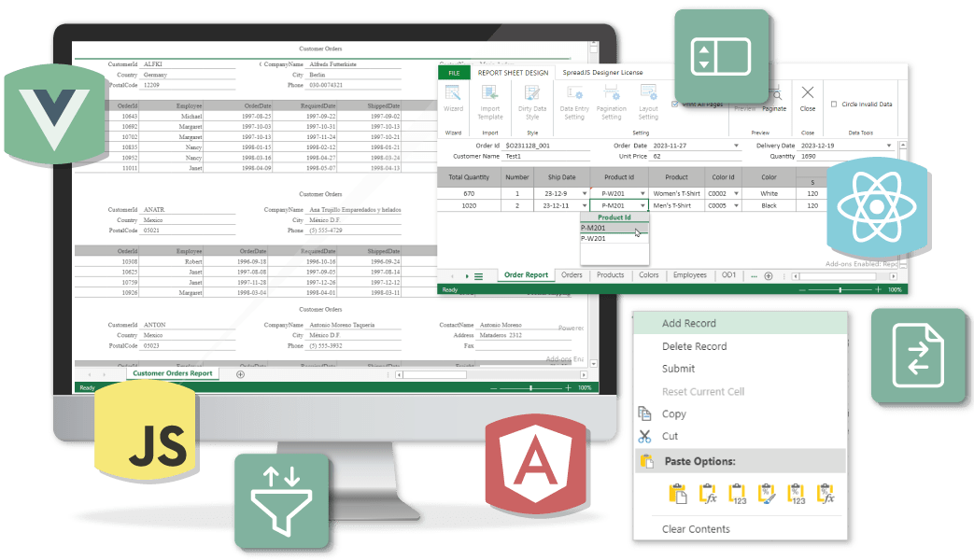
Task: Open Color Id dropdown for C0005
Action: point(736,205)
